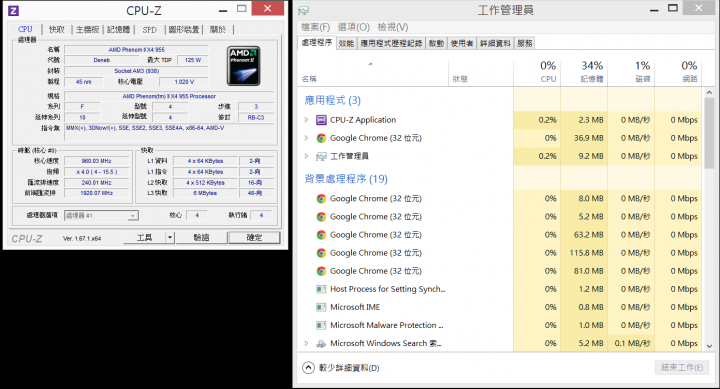Viewport: 720px width, 389px height.
Task: Expand the Google Chrome app row (36.9 MB)
Action: (306, 138)
